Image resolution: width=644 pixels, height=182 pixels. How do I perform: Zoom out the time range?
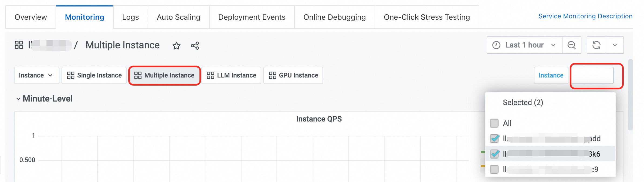click(572, 45)
